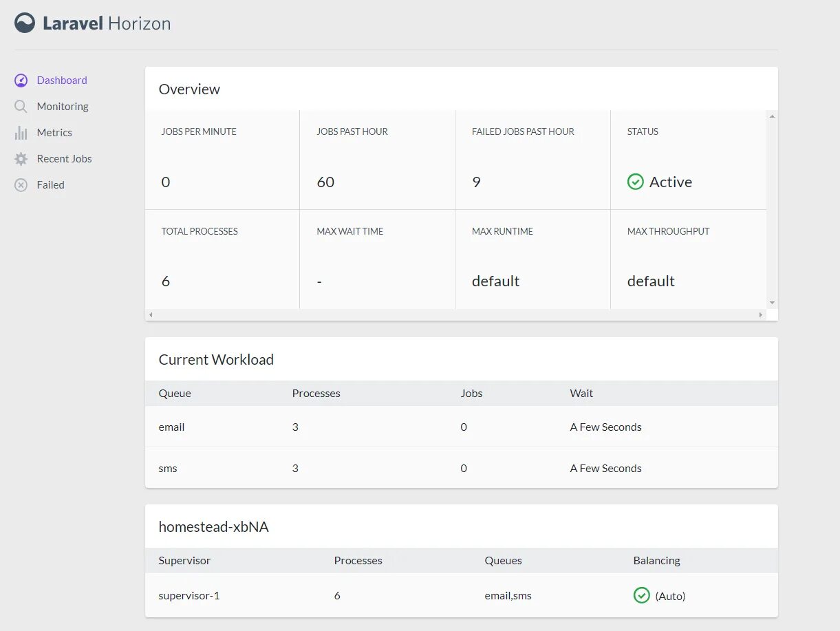Click the Jobs Per Minute value 0

coord(166,182)
